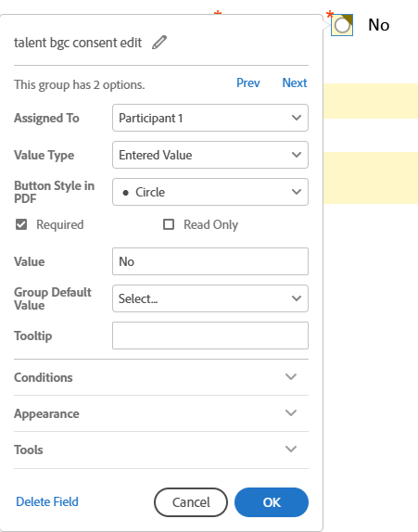Click the talent bgc consent edit title
Screen dimensions: 418x532
coord(78,43)
